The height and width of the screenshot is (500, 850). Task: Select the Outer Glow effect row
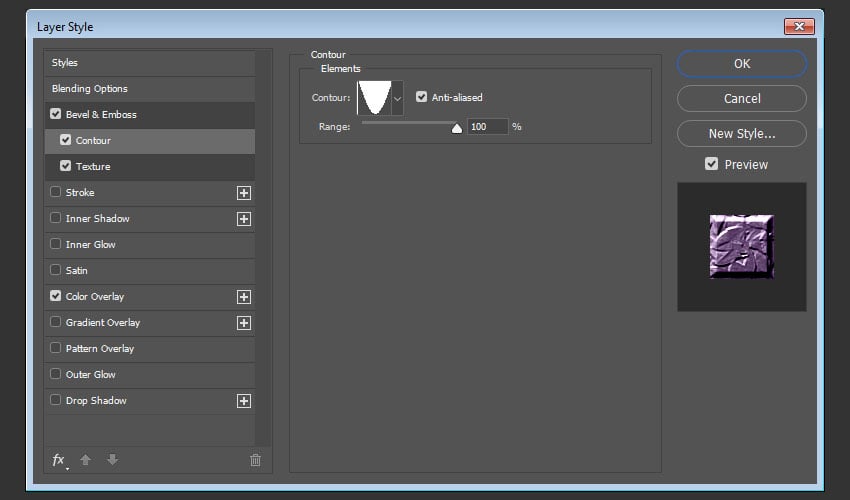click(x=150, y=375)
